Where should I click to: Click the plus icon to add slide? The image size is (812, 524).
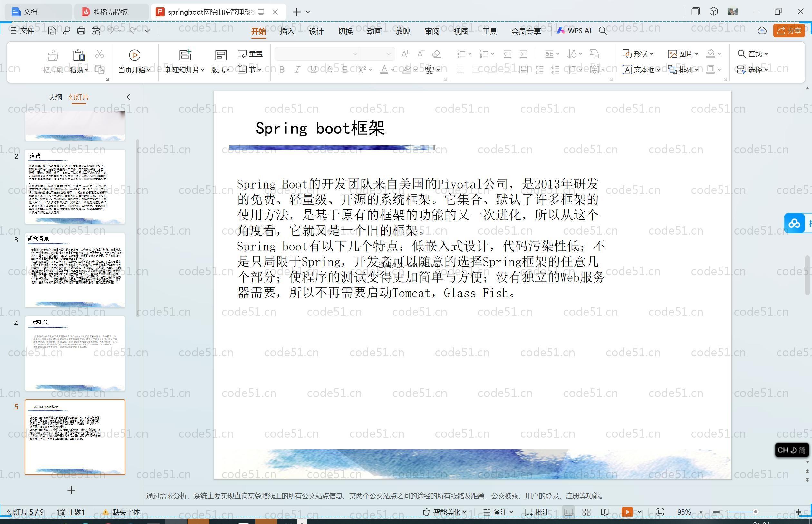click(x=71, y=490)
